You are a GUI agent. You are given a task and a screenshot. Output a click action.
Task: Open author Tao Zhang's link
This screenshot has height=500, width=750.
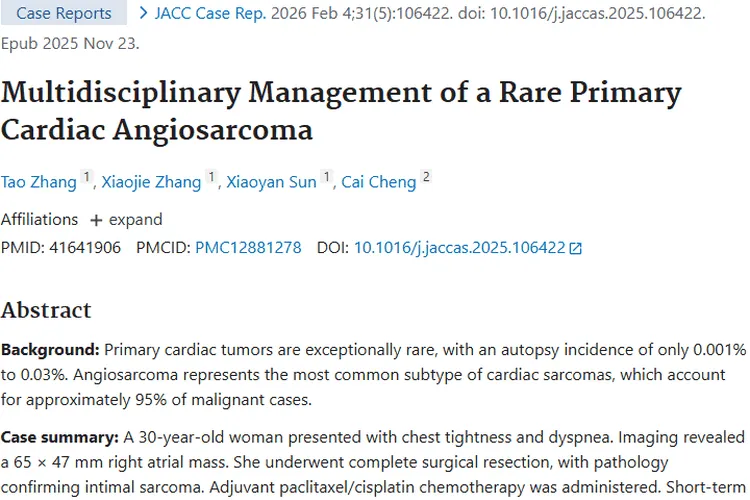point(38,181)
